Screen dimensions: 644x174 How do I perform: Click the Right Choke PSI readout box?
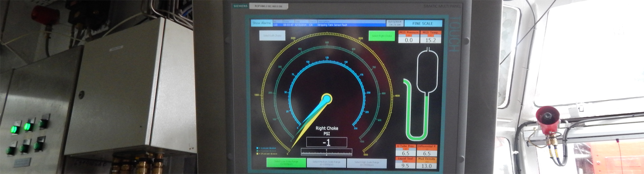click(x=326, y=143)
